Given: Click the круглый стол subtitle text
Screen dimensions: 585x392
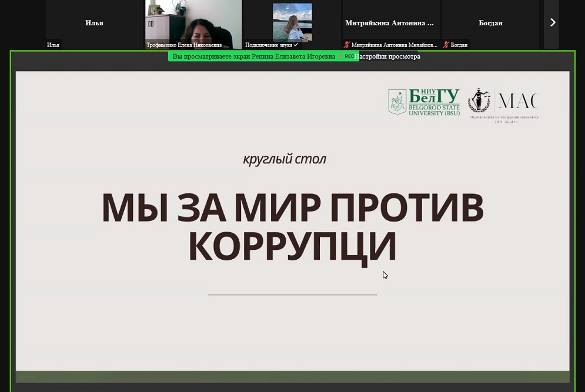Looking at the screenshot, I should 285,159.
